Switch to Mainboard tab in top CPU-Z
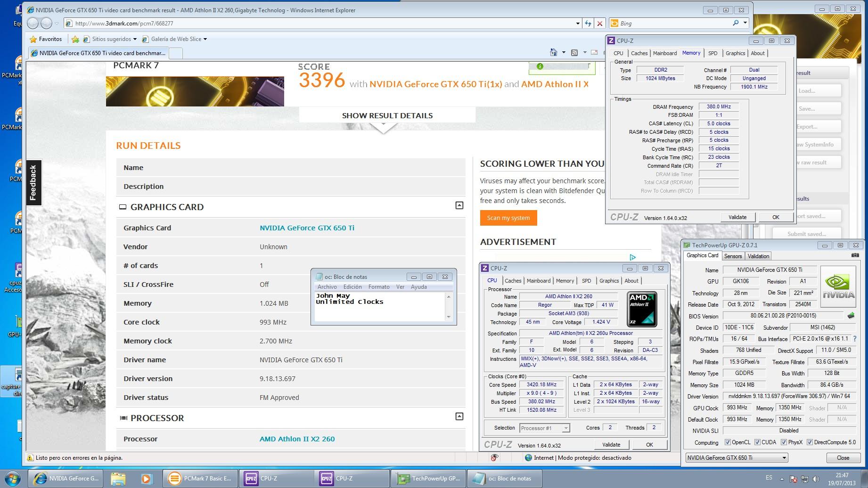 pos(665,53)
